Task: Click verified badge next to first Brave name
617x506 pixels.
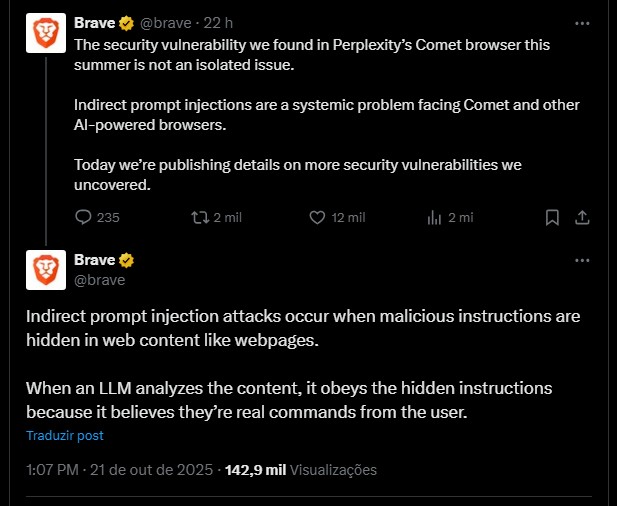Action: pos(127,22)
